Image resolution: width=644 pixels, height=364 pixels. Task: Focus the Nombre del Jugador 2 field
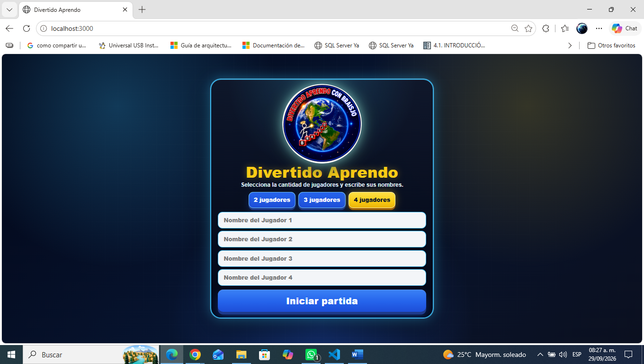[322, 239]
